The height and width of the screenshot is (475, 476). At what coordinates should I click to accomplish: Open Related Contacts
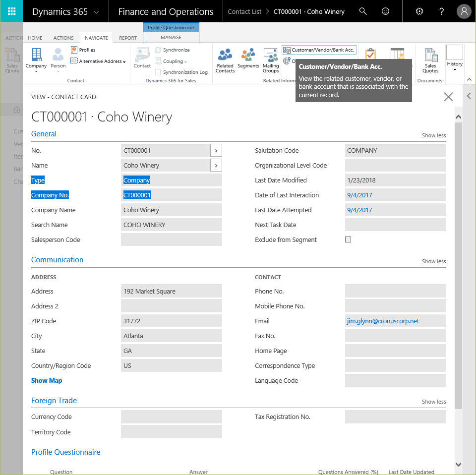point(225,60)
